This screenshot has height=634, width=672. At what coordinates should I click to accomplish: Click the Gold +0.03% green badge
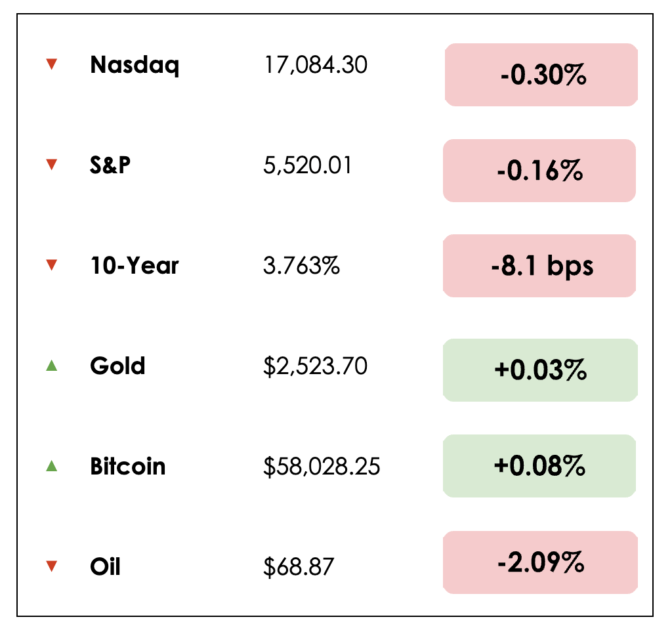point(539,370)
